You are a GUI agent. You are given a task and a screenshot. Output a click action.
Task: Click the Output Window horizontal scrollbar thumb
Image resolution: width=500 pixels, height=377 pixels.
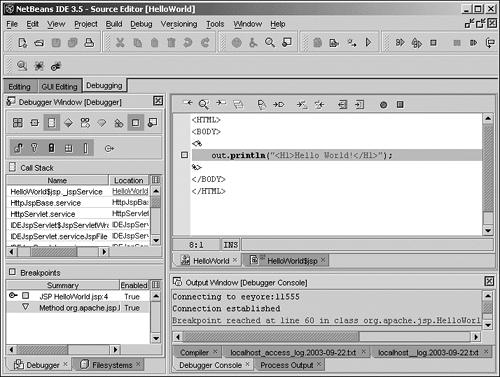[x=271, y=337]
